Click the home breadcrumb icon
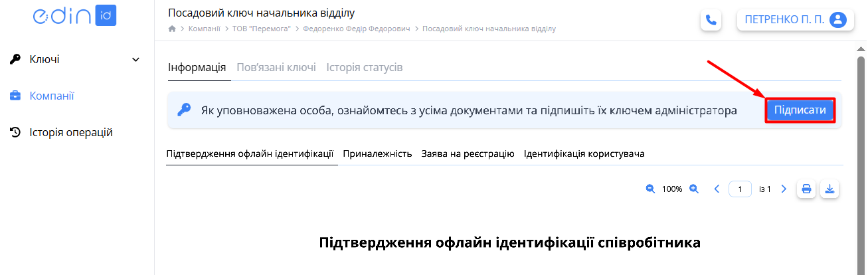This screenshot has width=868, height=275. [172, 29]
